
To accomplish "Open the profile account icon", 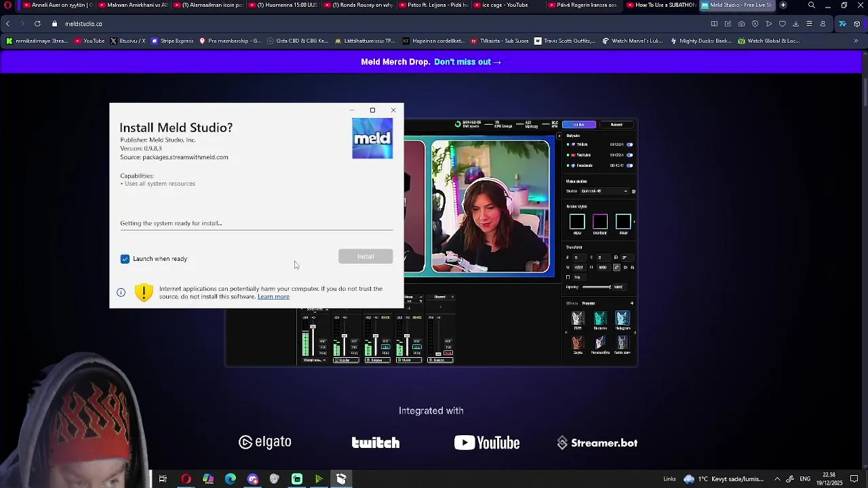I will [x=823, y=24].
